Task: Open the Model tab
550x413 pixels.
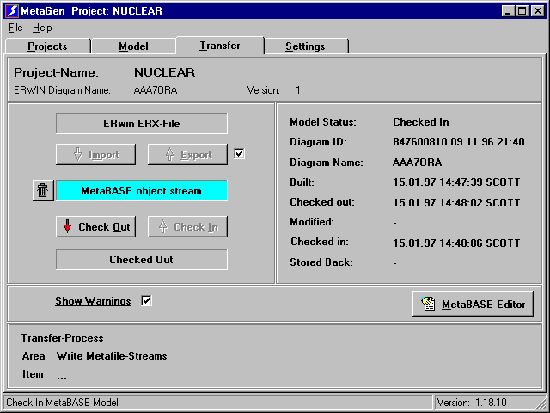Action: 133,46
